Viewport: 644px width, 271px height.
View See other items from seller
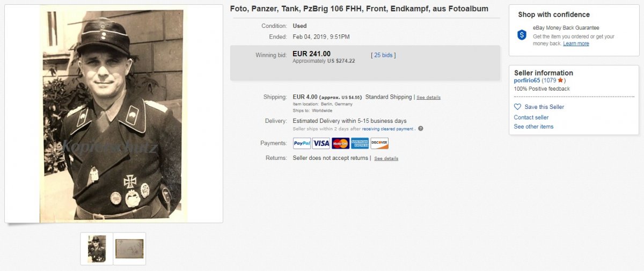point(533,127)
